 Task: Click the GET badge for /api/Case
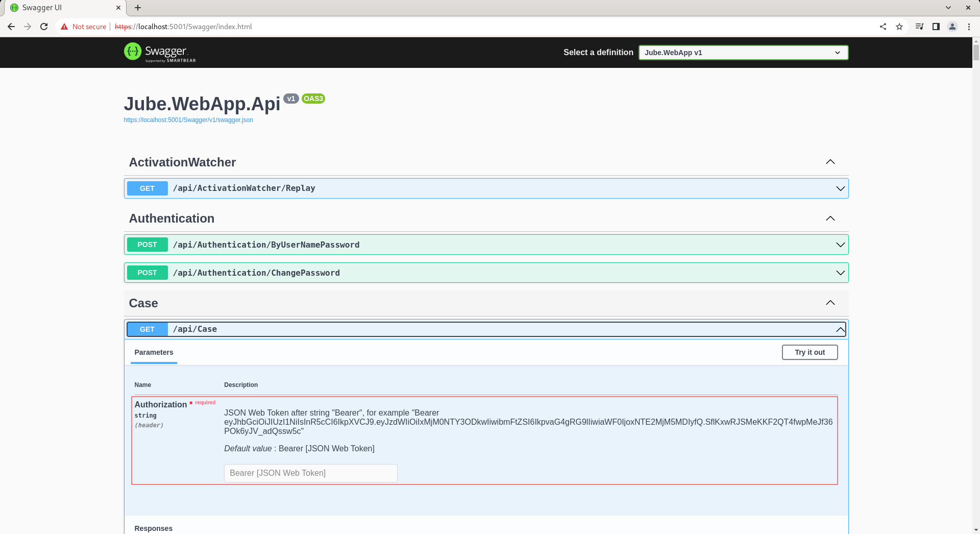coord(147,329)
